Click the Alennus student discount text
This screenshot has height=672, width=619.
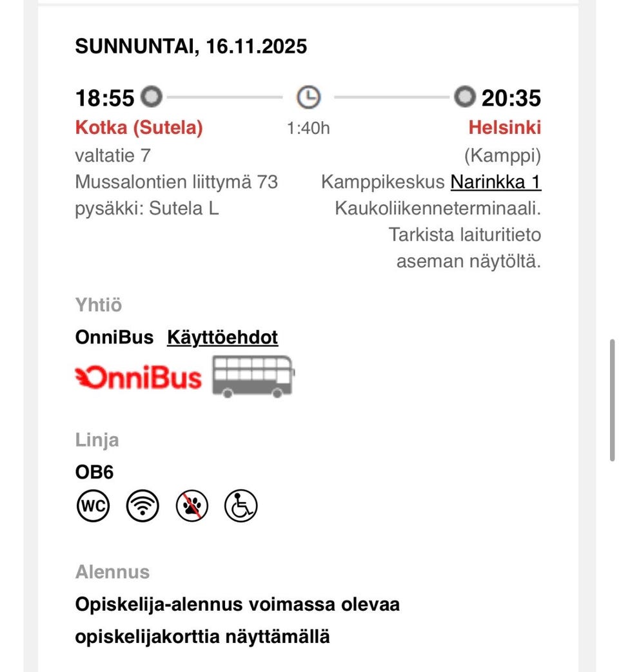(237, 620)
